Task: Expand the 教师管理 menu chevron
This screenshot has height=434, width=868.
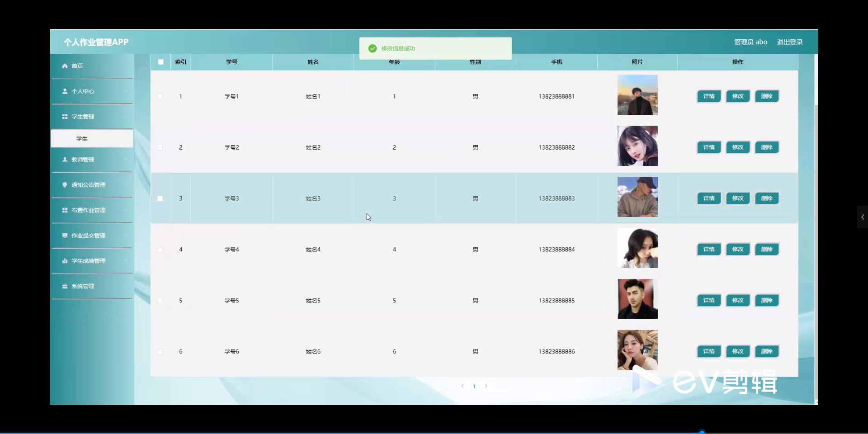Action: click(x=126, y=160)
